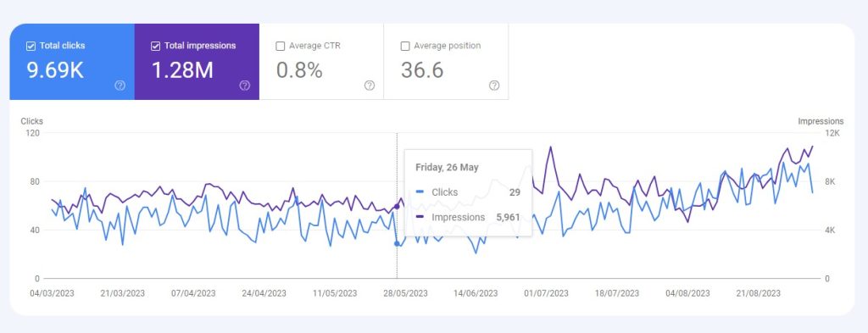Open help icon on Total clicks card
868x333 pixels.
(120, 86)
